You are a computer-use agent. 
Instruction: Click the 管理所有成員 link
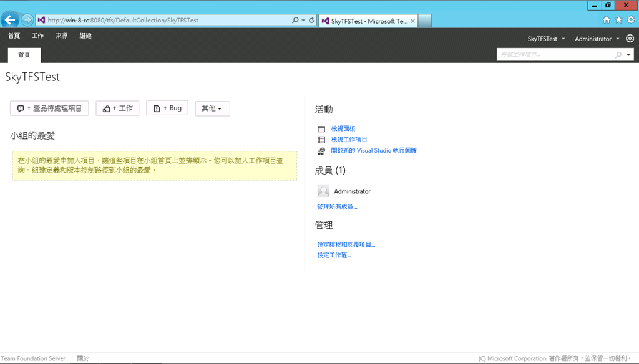pyautogui.click(x=337, y=207)
